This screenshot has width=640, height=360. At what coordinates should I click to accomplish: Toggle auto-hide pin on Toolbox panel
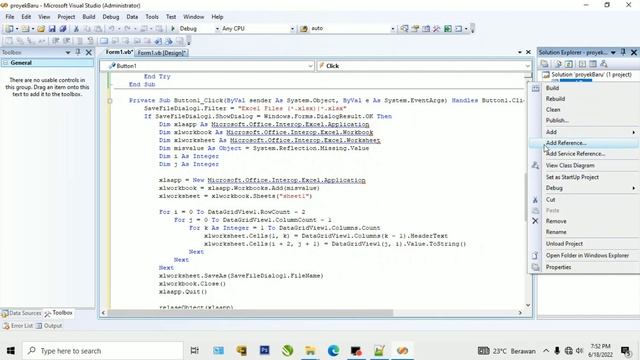click(x=78, y=52)
